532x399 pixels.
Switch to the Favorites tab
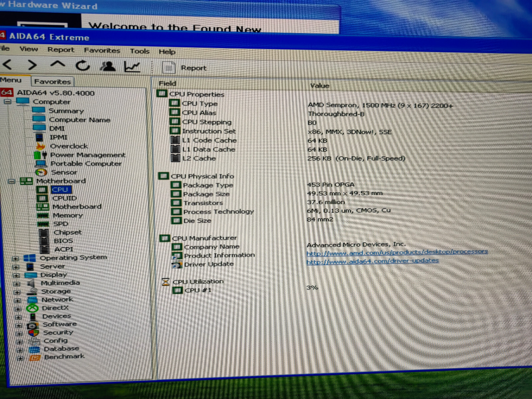53,81
